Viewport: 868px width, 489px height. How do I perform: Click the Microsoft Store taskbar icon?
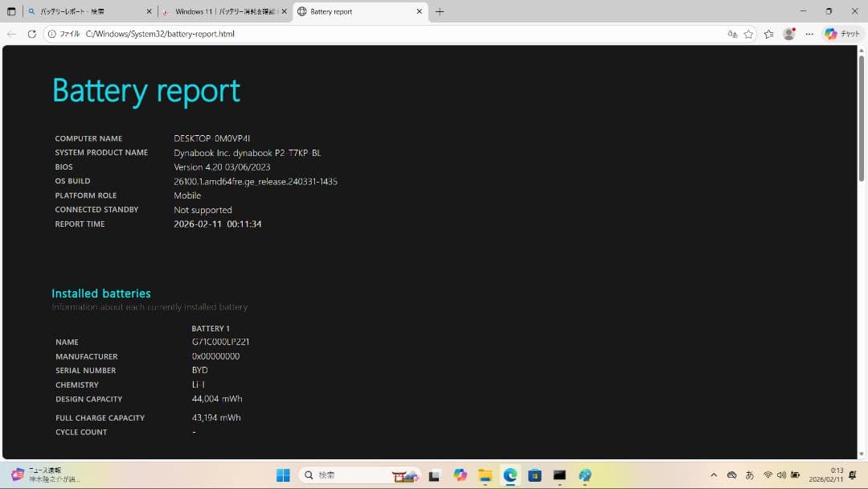[534, 475]
